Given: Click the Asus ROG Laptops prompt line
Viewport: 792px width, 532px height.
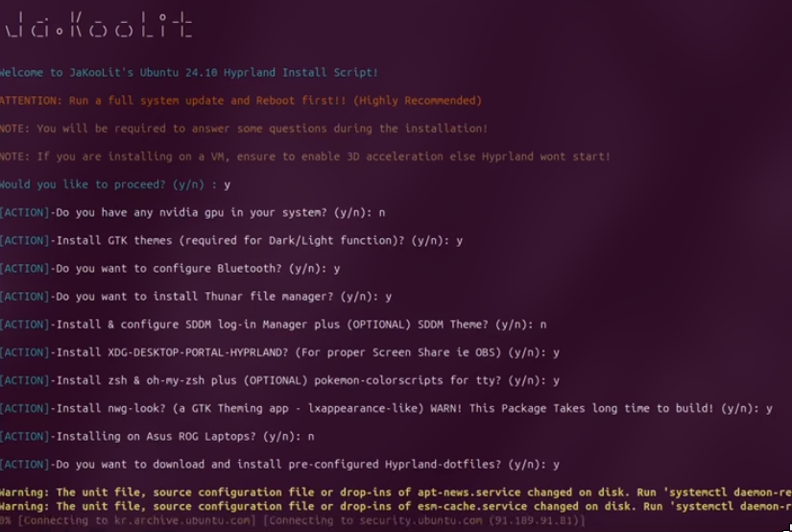Looking at the screenshot, I should tap(157, 437).
